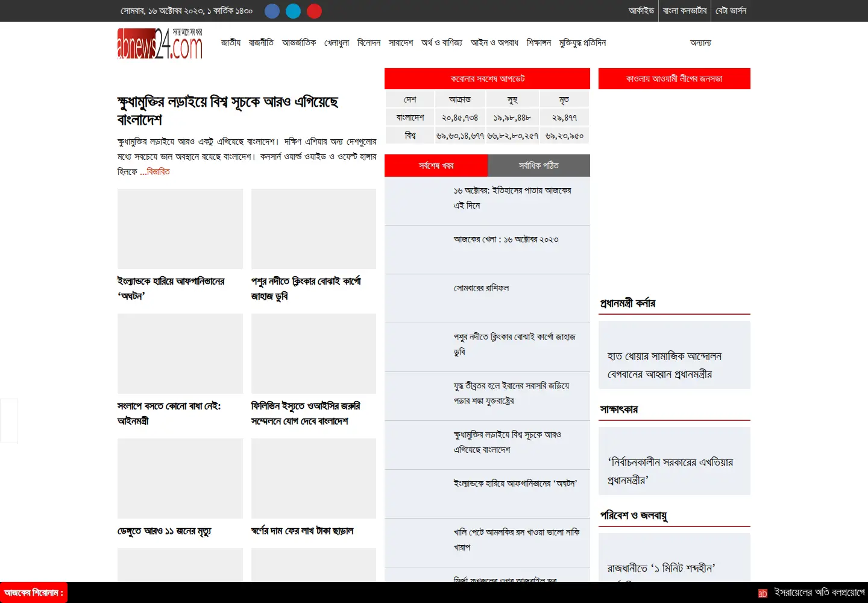
Task: Switch to the সর্বাধিক পঠিত tab
Action: tap(539, 166)
